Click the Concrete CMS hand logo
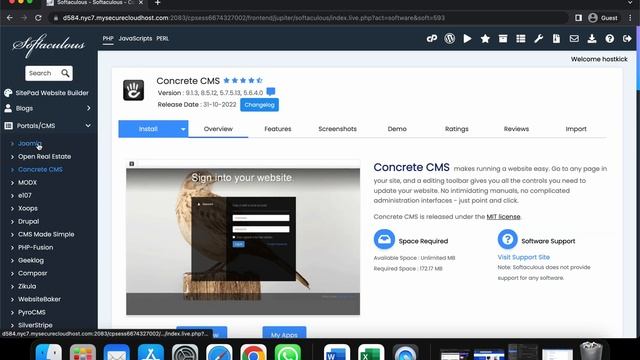The width and height of the screenshot is (640, 360). (133, 90)
